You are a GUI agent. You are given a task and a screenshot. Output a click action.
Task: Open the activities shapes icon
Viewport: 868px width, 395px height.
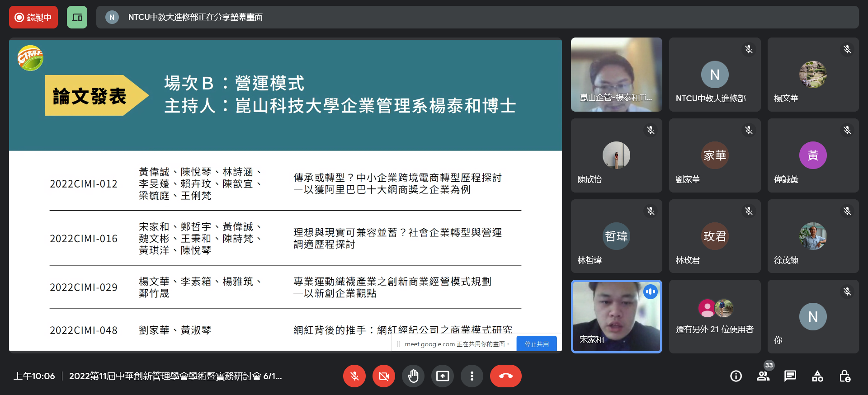tap(817, 376)
